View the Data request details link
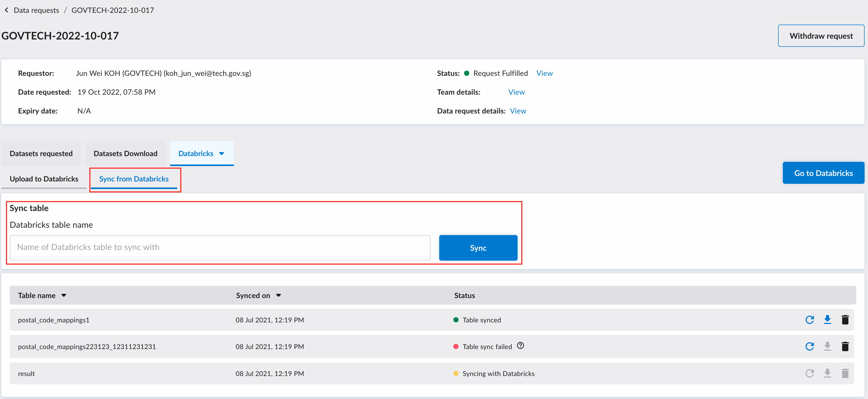Screen dimensions: 868x399 tap(518, 111)
